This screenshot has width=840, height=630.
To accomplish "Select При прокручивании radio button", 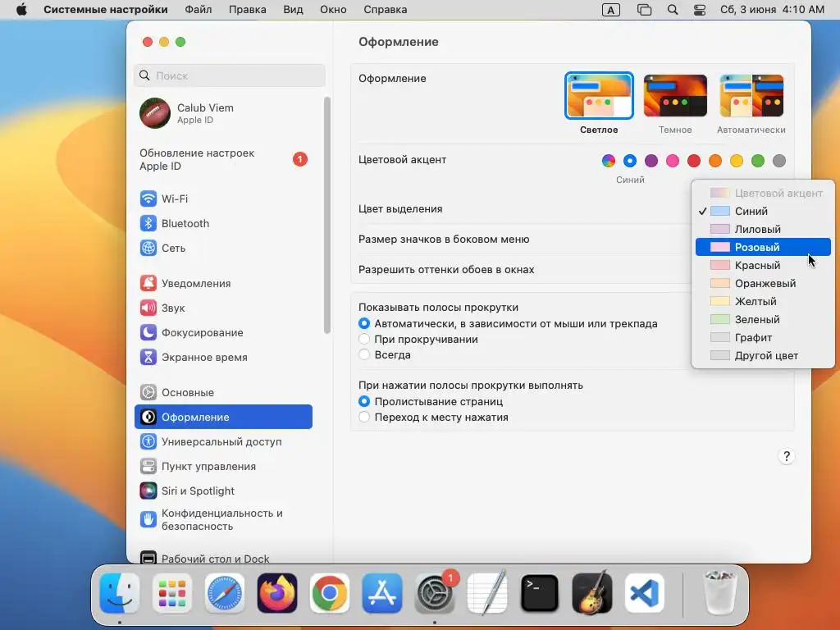I will (x=363, y=339).
